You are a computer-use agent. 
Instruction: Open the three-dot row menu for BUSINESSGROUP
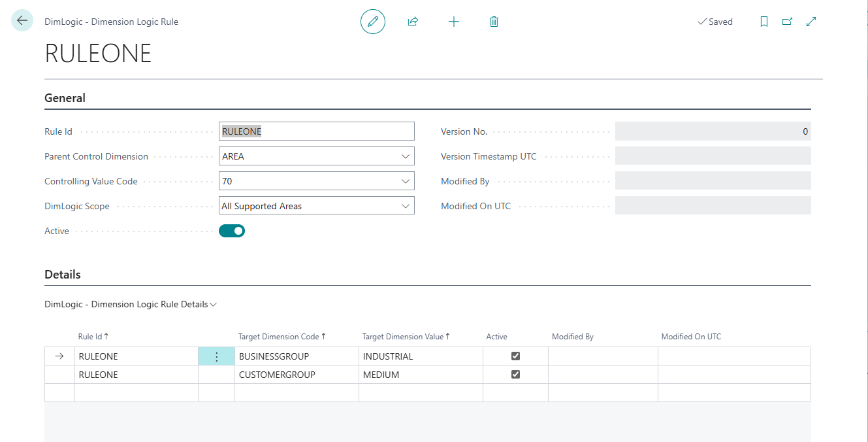coord(216,356)
